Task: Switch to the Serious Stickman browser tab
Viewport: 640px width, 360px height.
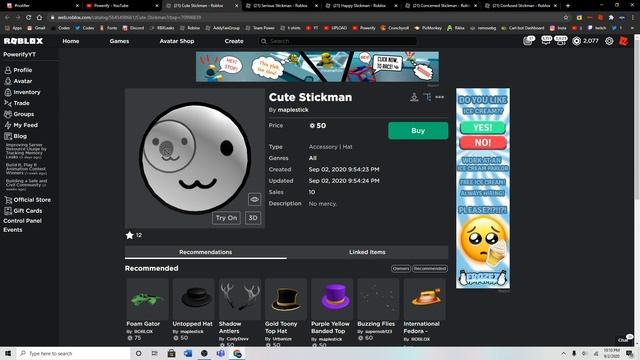Action: 282,6
